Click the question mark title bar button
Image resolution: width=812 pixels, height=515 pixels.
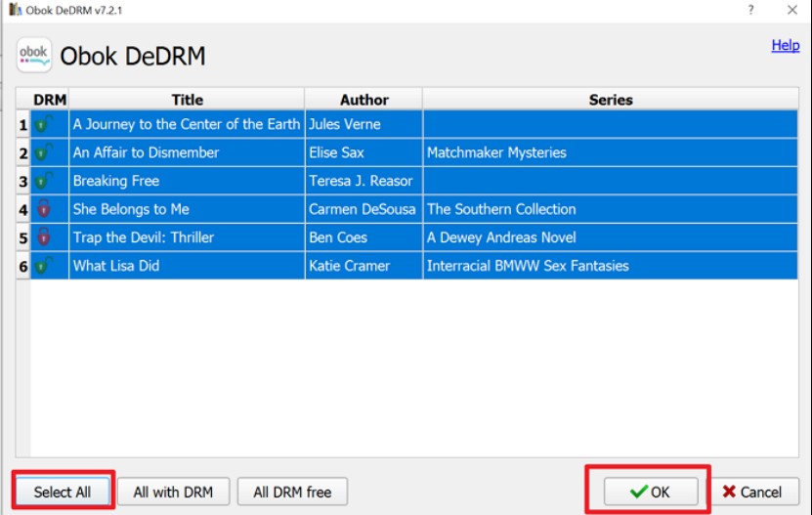pos(750,10)
